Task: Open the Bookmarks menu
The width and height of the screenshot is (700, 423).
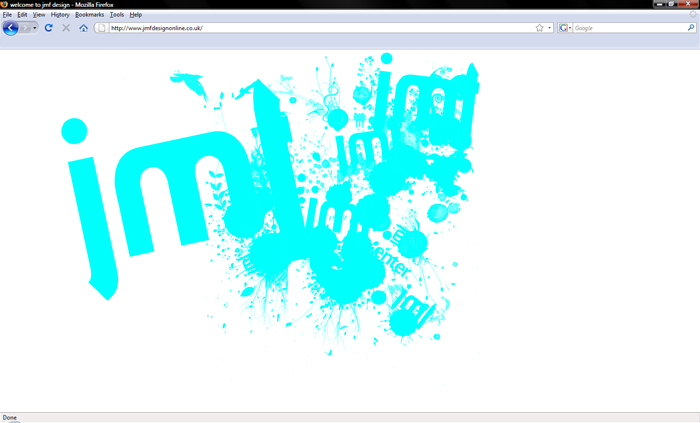Action: point(89,15)
